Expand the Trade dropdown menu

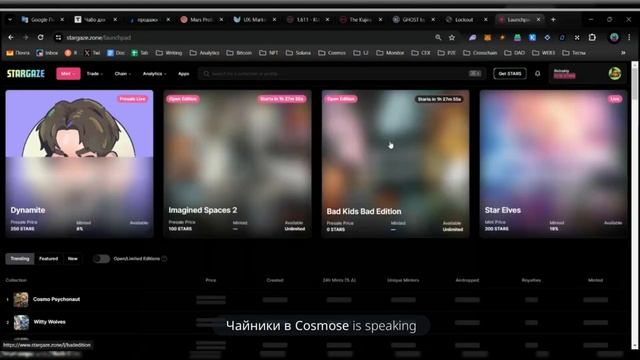tap(95, 73)
